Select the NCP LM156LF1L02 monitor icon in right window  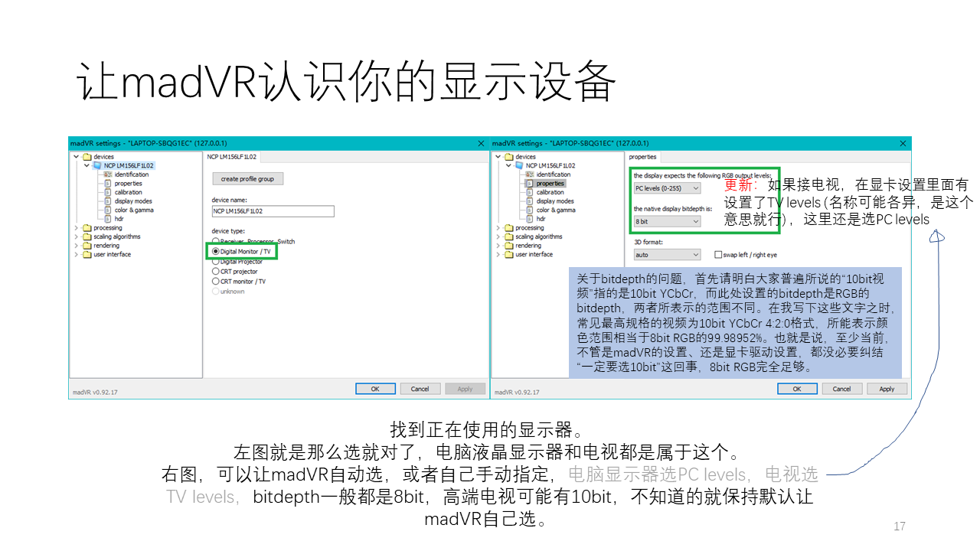tap(519, 165)
